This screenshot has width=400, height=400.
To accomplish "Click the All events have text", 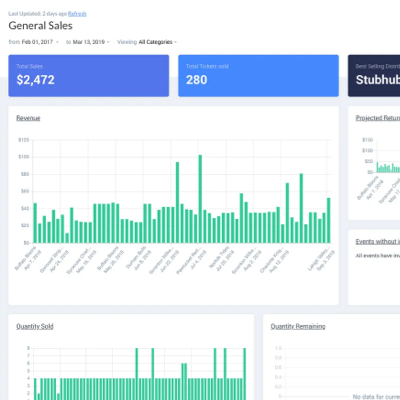I will pos(378,256).
